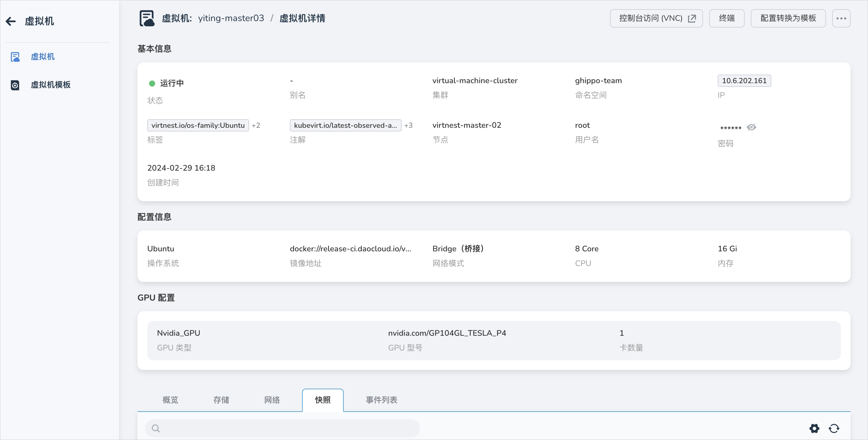Expand the +2 additional labels
Viewport: 868px width, 440px height.
tap(256, 125)
